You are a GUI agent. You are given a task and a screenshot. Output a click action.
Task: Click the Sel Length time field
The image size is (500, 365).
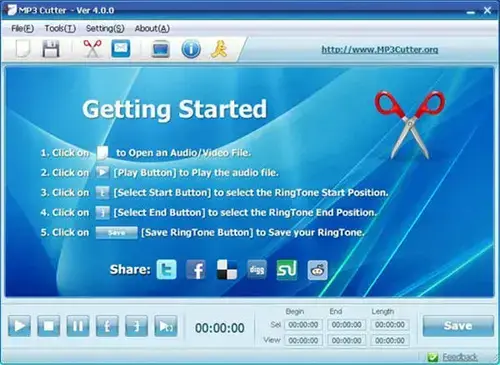tap(390, 325)
